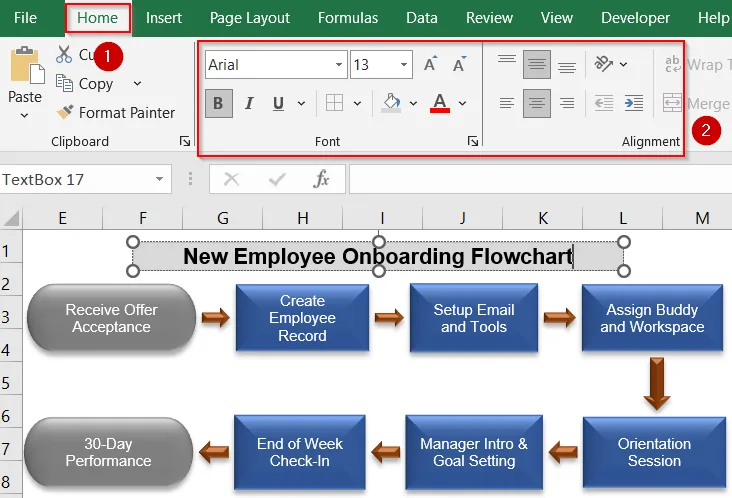This screenshot has width=732, height=498.
Task: Select Middle Align
Action: (537, 64)
